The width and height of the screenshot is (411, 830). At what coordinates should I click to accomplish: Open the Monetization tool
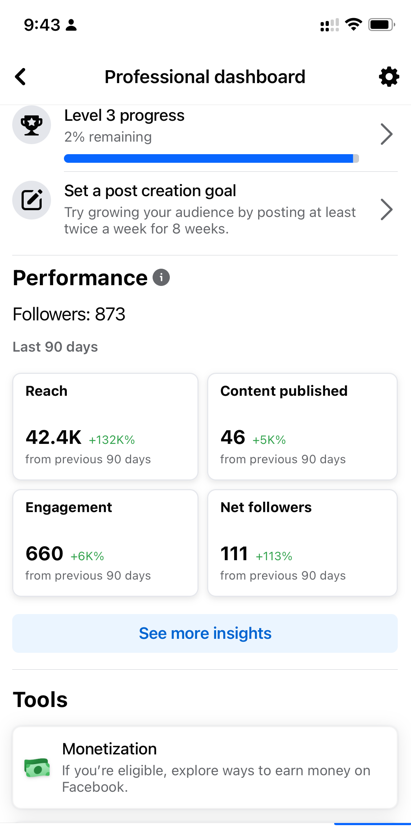205,768
